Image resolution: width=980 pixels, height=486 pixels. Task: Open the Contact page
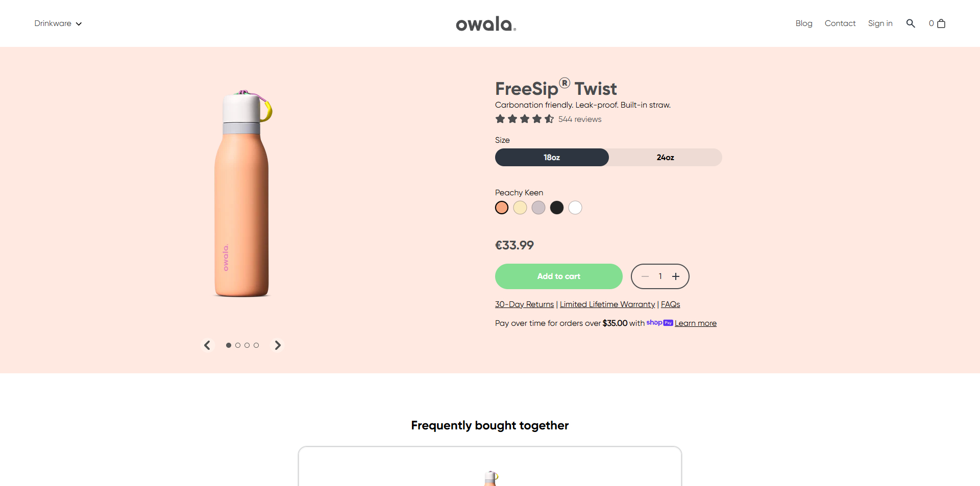(x=840, y=23)
